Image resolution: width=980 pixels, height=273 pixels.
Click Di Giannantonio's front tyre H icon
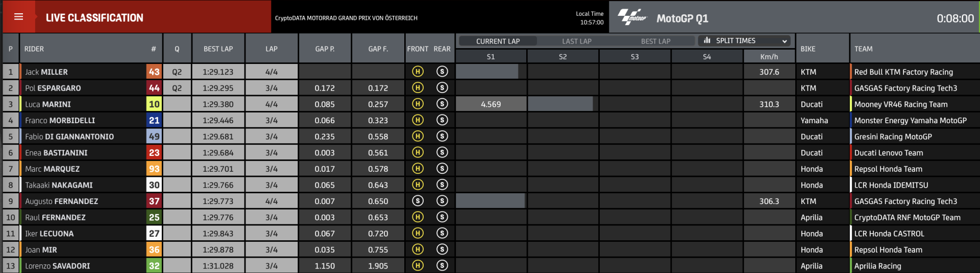coord(418,136)
